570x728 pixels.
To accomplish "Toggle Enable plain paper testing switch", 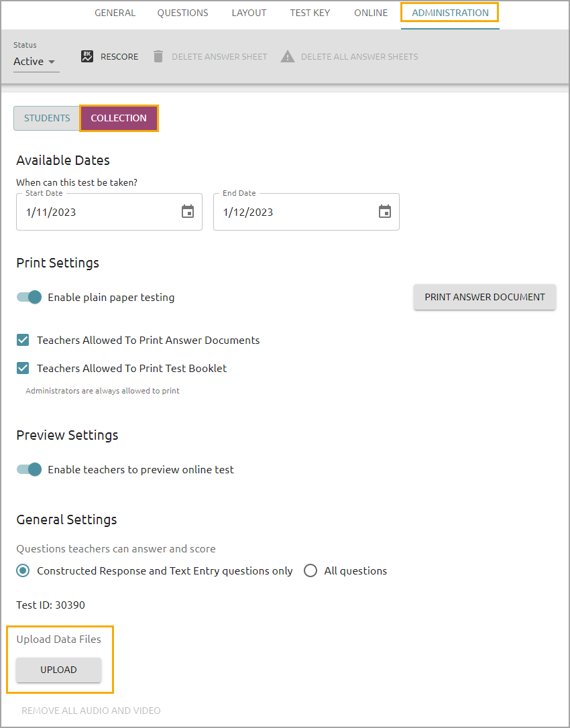I will (x=30, y=297).
